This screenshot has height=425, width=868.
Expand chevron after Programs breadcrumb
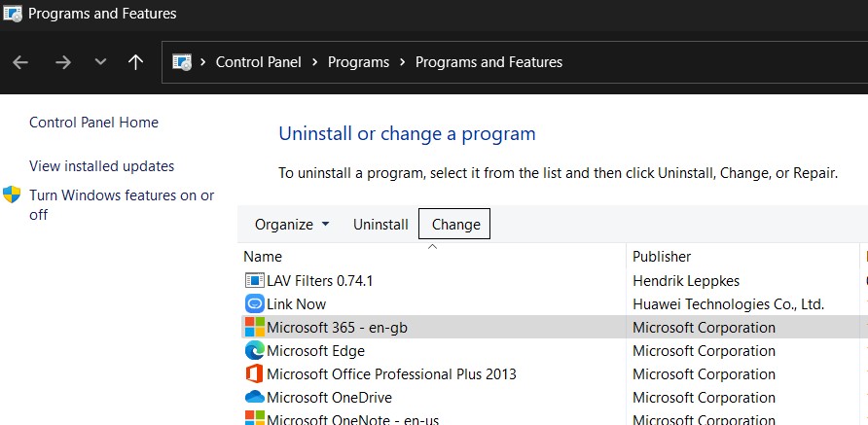point(403,62)
